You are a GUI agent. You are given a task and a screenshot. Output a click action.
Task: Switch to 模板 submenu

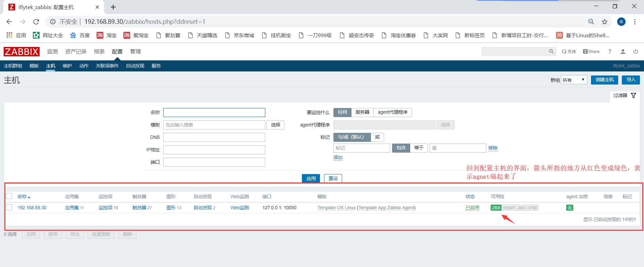pos(34,66)
